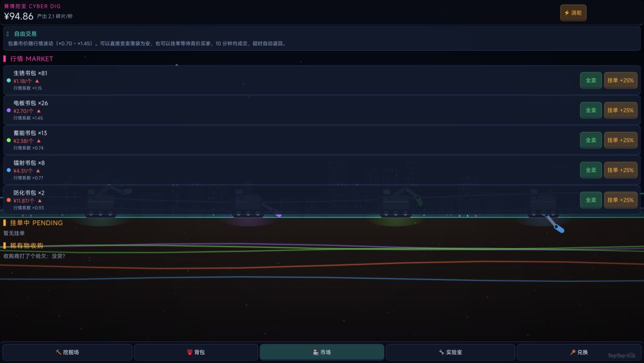Click the 赛博挖宝 CYBER DIG title
The width and height of the screenshot is (644, 363).
tap(32, 6)
